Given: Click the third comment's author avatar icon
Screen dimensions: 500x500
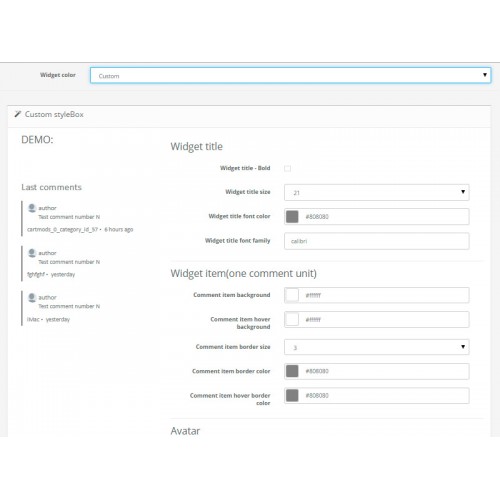Looking at the screenshot, I should [x=32, y=297].
